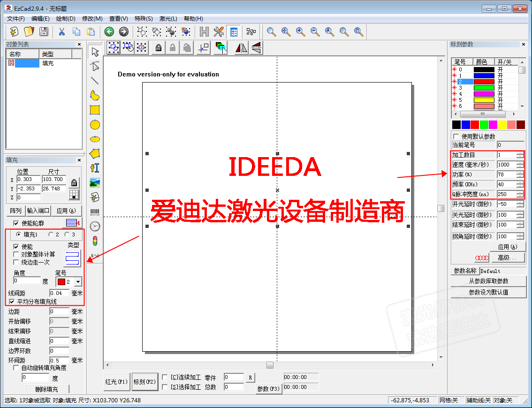532x408 pixels.
Task: Choose the Curve drawing tool
Action: [x=95, y=96]
